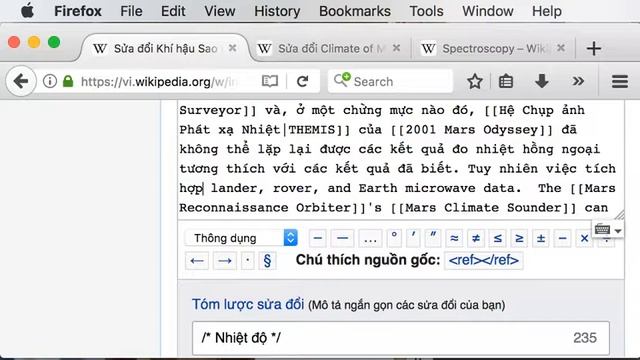Insert the plus-minus symbol
The height and width of the screenshot is (360, 640).
tap(540, 238)
